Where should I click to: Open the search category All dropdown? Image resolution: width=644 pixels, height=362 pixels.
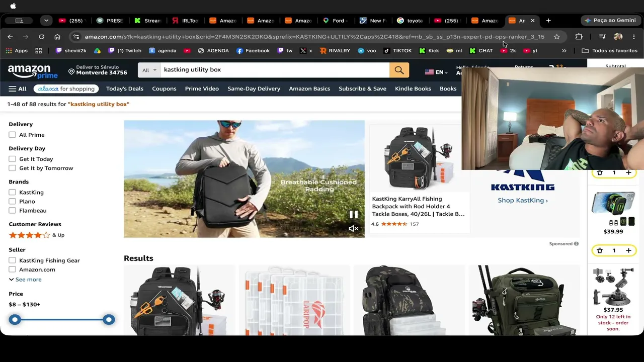pos(149,70)
